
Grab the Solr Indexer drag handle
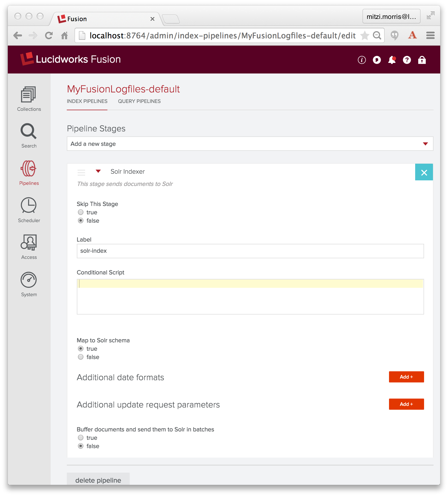[81, 173]
